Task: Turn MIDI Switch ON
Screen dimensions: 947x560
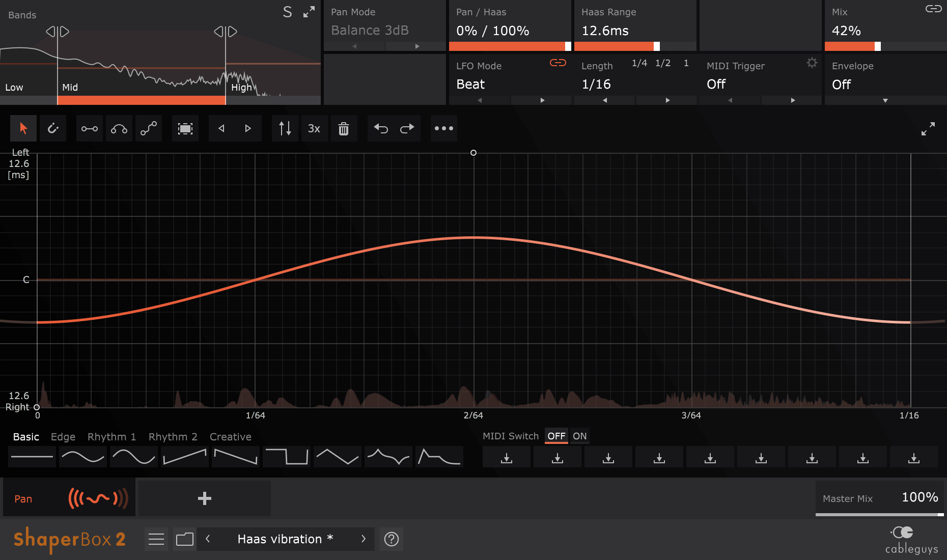Action: [579, 436]
